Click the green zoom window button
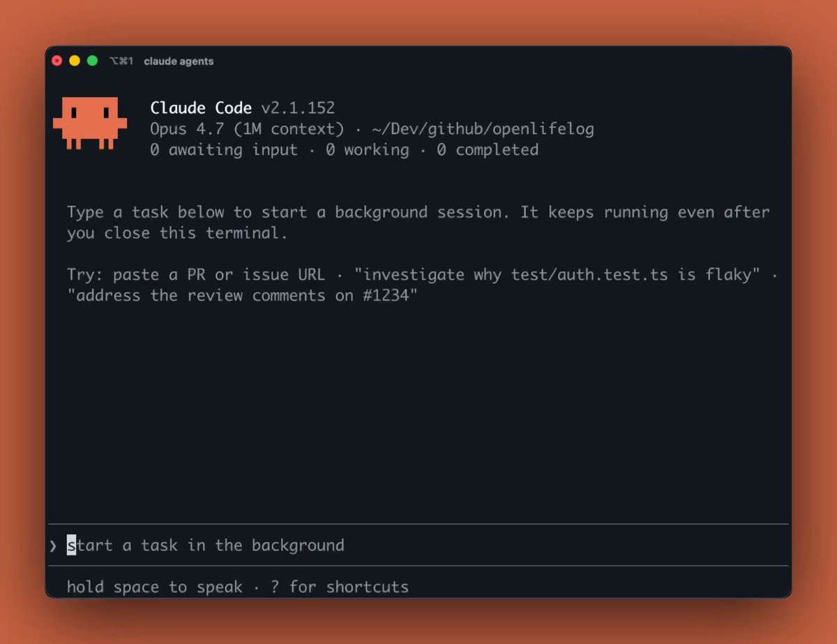The height and width of the screenshot is (644, 837). [92, 61]
